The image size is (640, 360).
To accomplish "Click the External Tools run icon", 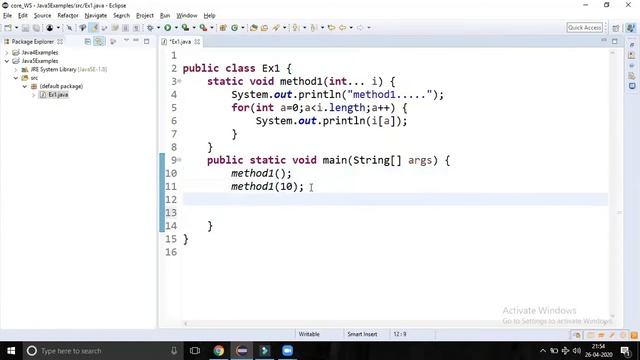I will tap(203, 28).
